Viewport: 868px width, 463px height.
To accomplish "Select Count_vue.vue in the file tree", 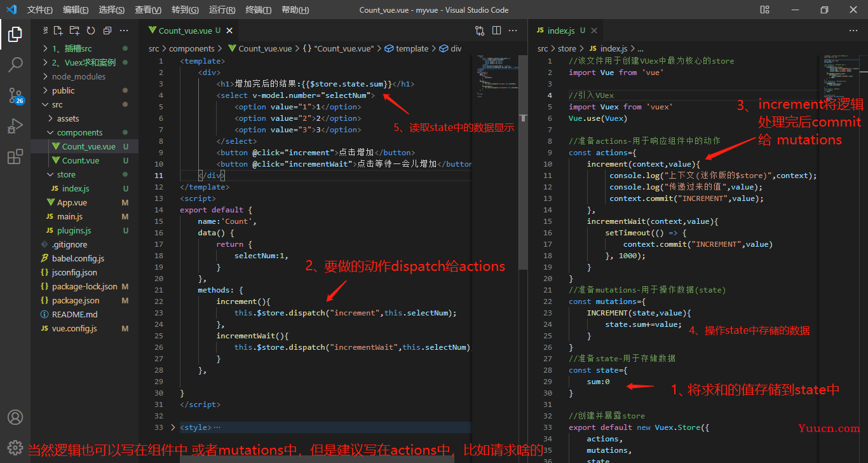I will coord(85,146).
